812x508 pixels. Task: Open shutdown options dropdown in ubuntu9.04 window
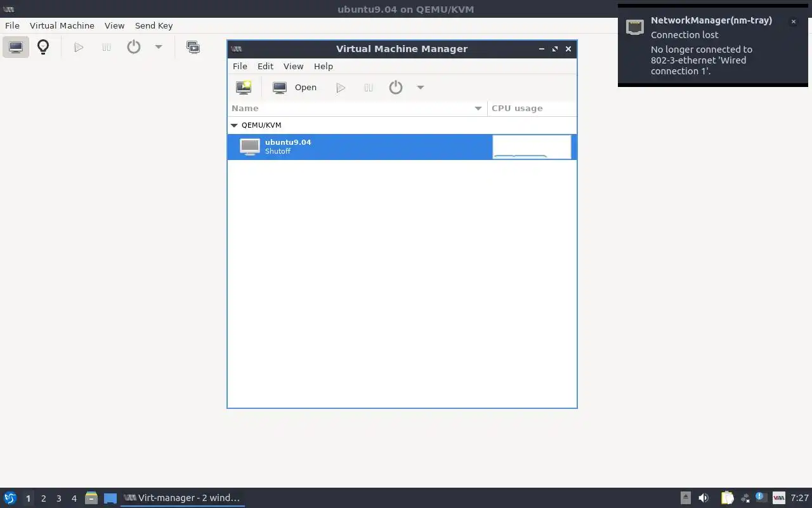[159, 47]
